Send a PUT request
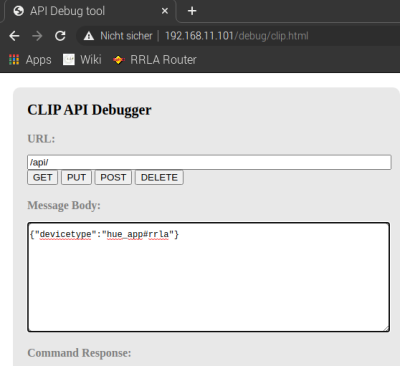Viewport: 400px width, 366px height. 76,177
